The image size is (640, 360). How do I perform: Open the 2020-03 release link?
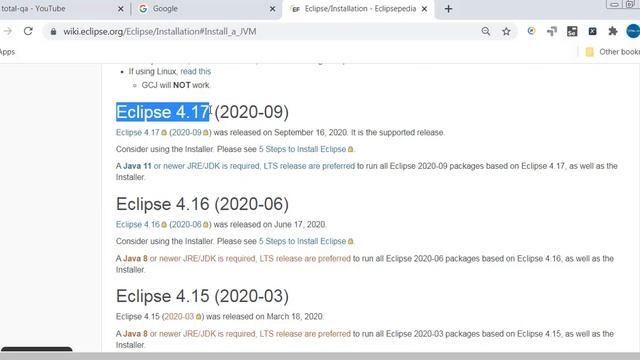click(179, 316)
